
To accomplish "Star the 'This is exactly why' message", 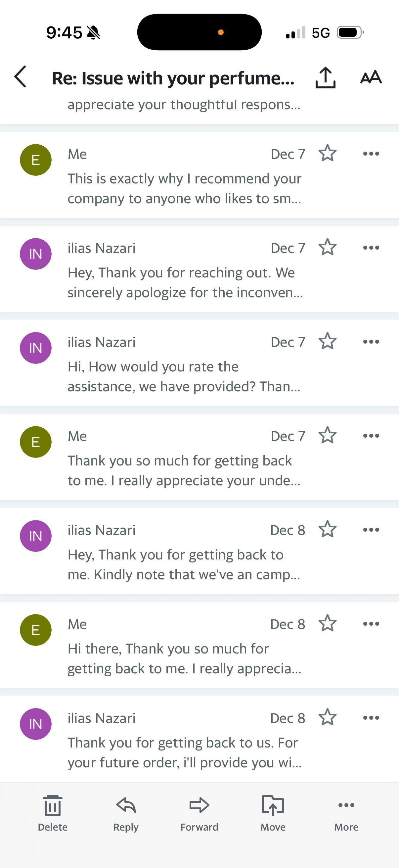I will pyautogui.click(x=327, y=154).
